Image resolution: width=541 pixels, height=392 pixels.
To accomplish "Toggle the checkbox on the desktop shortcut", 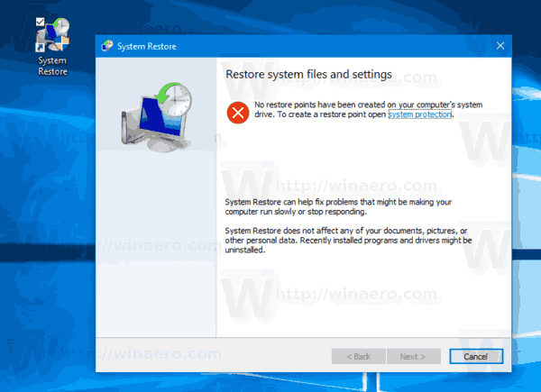I will [x=40, y=22].
